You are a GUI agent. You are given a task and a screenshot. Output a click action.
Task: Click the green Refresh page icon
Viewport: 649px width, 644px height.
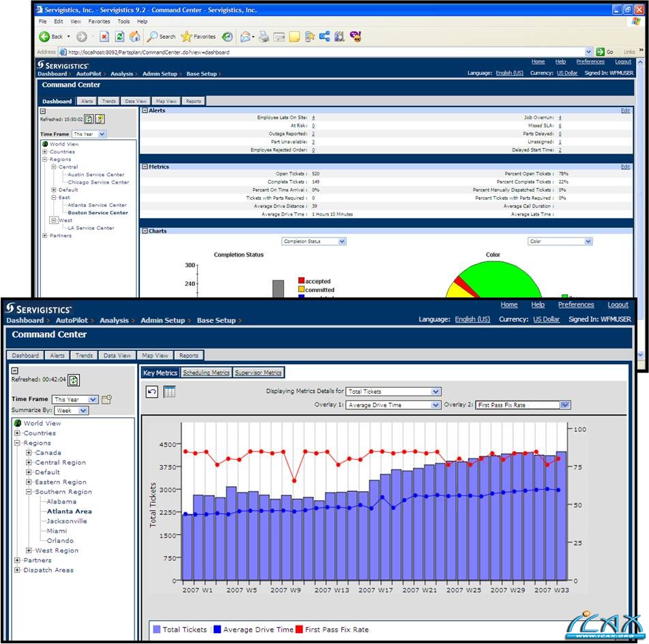coord(119,37)
